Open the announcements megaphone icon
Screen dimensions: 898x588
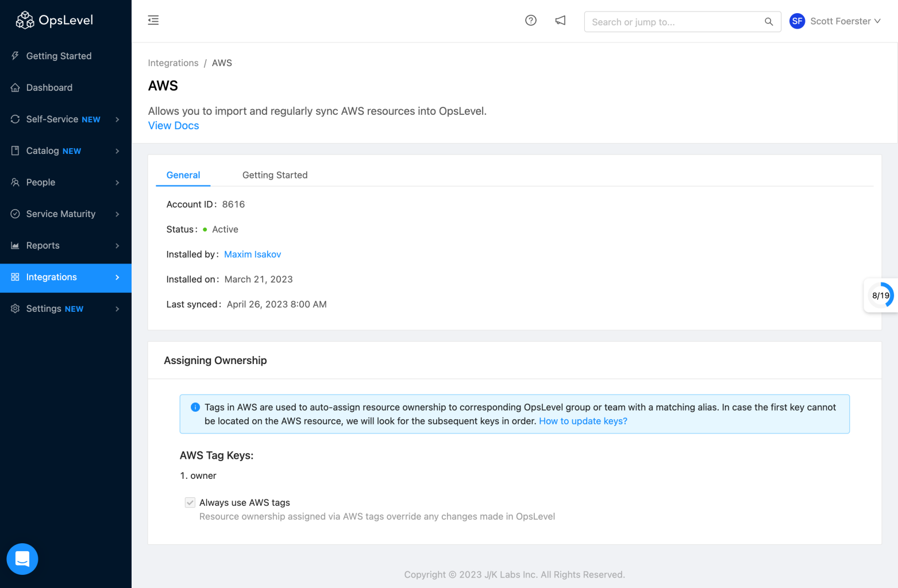560,21
